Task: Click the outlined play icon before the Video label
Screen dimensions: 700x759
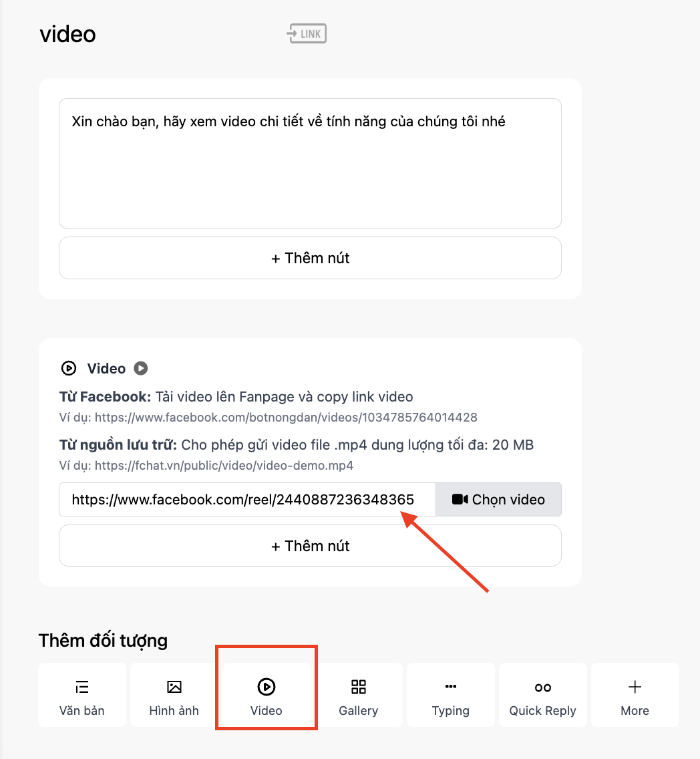Action: [x=68, y=368]
